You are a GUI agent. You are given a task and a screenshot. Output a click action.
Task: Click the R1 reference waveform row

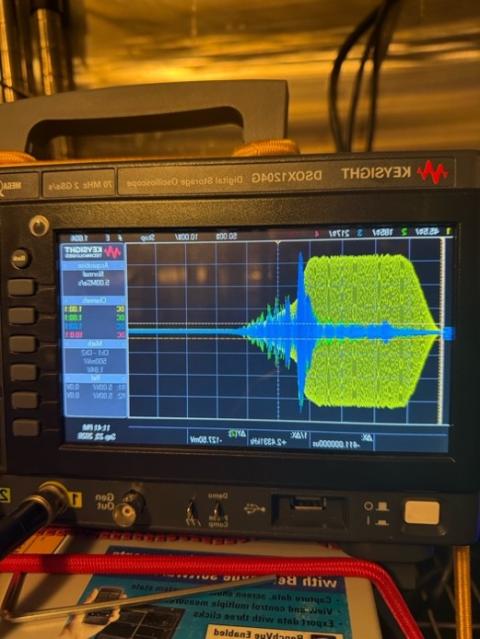96,387
